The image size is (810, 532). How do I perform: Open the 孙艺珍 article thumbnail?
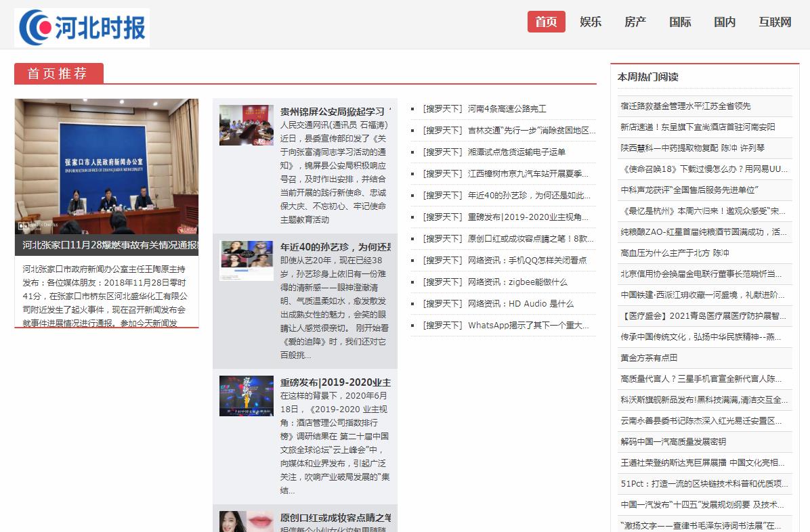click(247, 261)
